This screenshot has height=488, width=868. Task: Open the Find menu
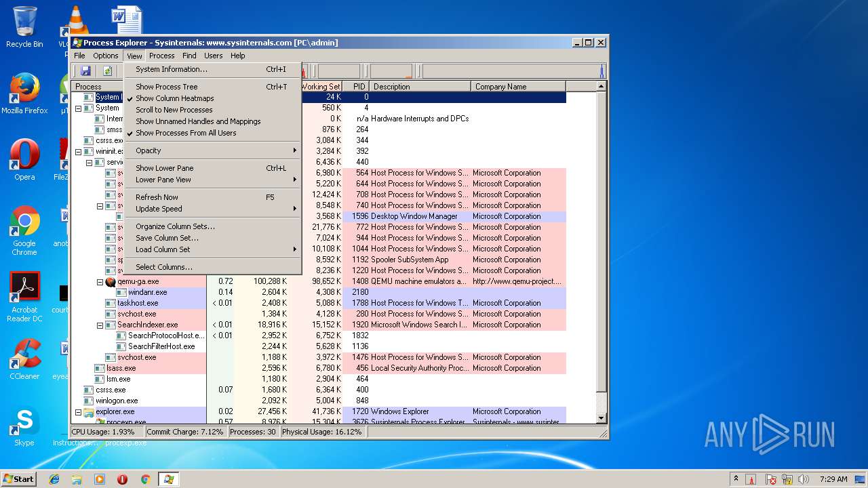[x=189, y=56]
